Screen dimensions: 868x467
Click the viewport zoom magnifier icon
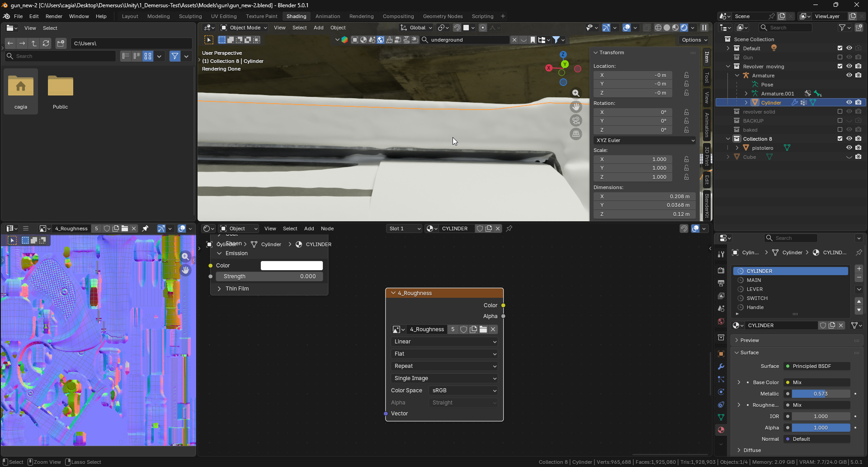pos(576,93)
